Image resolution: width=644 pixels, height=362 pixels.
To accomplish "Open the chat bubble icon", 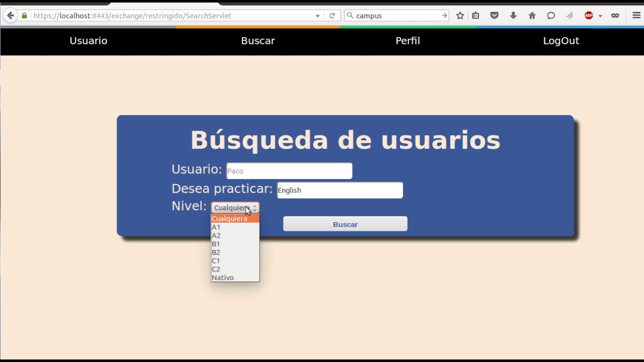I will [551, 16].
